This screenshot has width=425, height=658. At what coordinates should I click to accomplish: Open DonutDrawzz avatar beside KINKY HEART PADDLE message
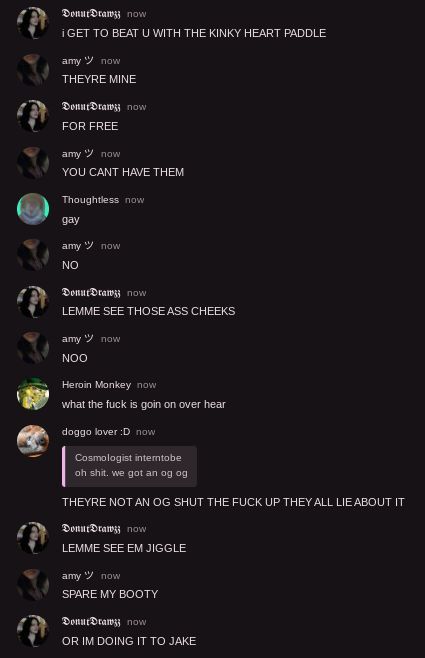tap(33, 23)
